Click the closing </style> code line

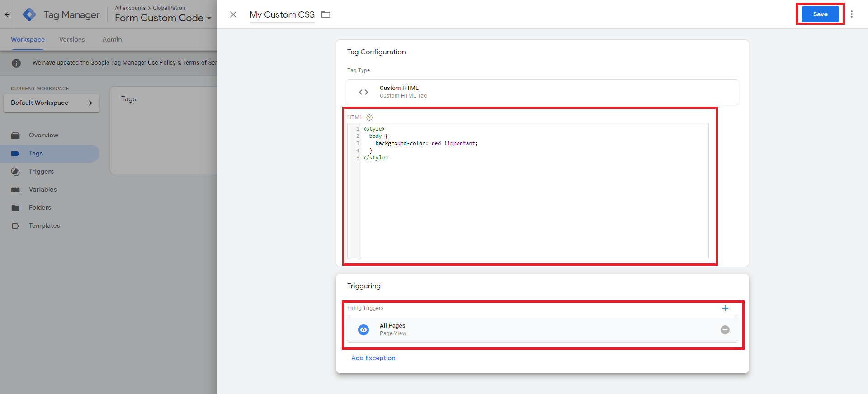[375, 158]
